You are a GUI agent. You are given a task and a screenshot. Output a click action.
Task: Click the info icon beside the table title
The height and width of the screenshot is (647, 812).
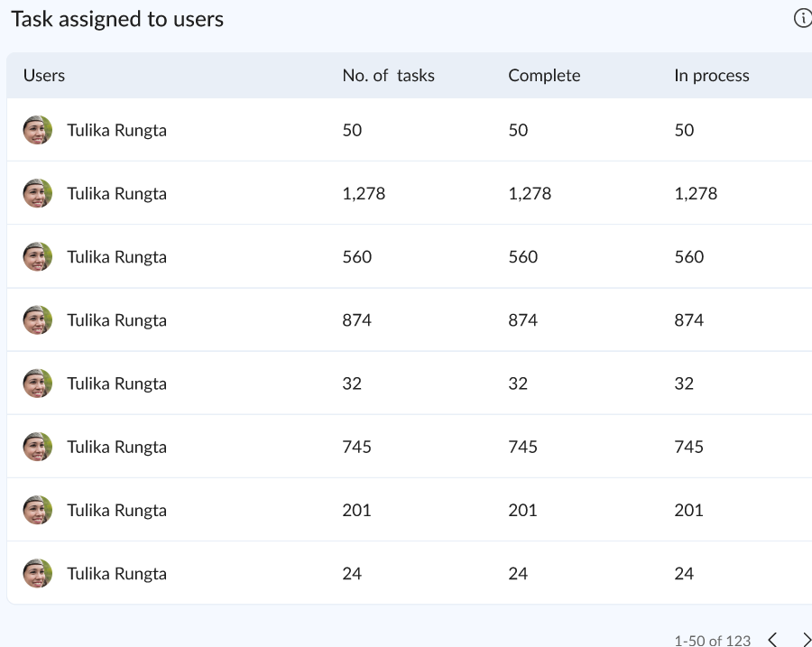802,19
